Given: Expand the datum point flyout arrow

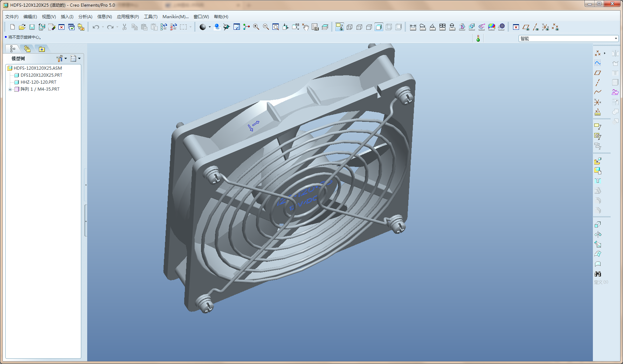Looking at the screenshot, I should click(604, 53).
